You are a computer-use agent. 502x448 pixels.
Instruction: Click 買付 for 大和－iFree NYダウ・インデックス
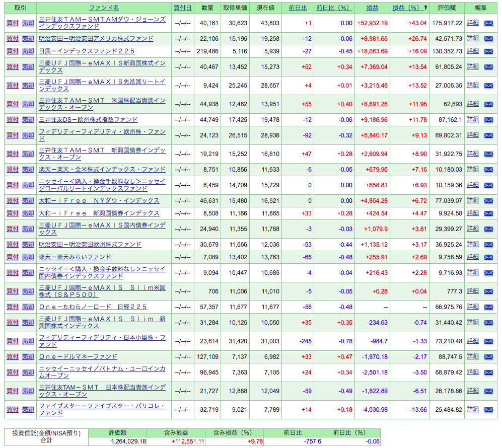click(13, 201)
